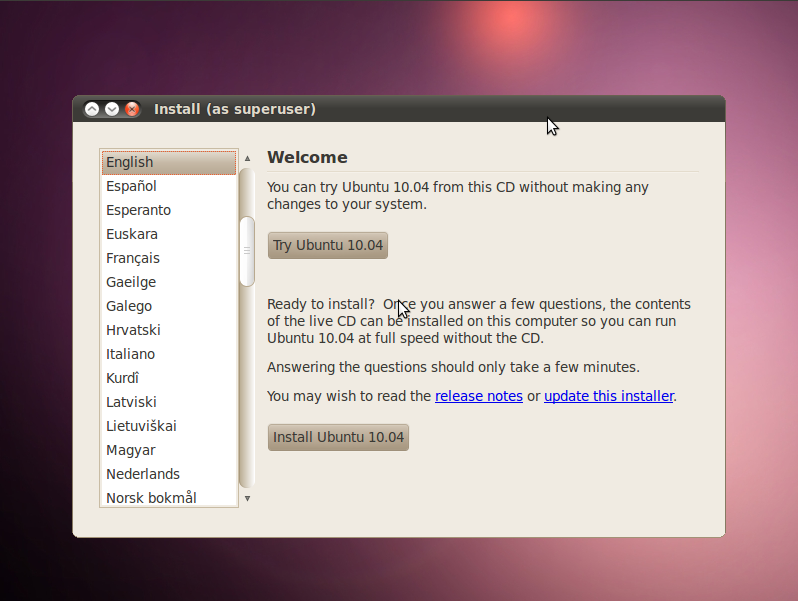Click the Try Ubuntu 10.04 button
Viewport: 798px width, 601px height.
[327, 245]
